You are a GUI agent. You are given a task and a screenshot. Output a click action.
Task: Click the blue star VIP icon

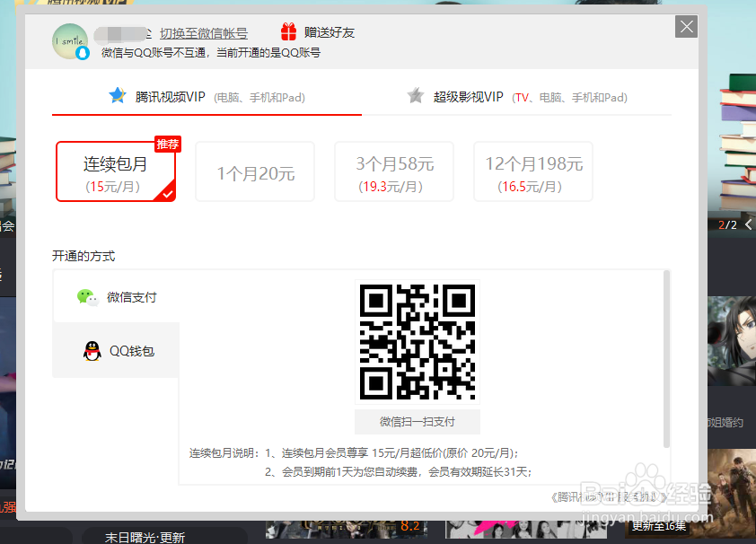[x=117, y=95]
